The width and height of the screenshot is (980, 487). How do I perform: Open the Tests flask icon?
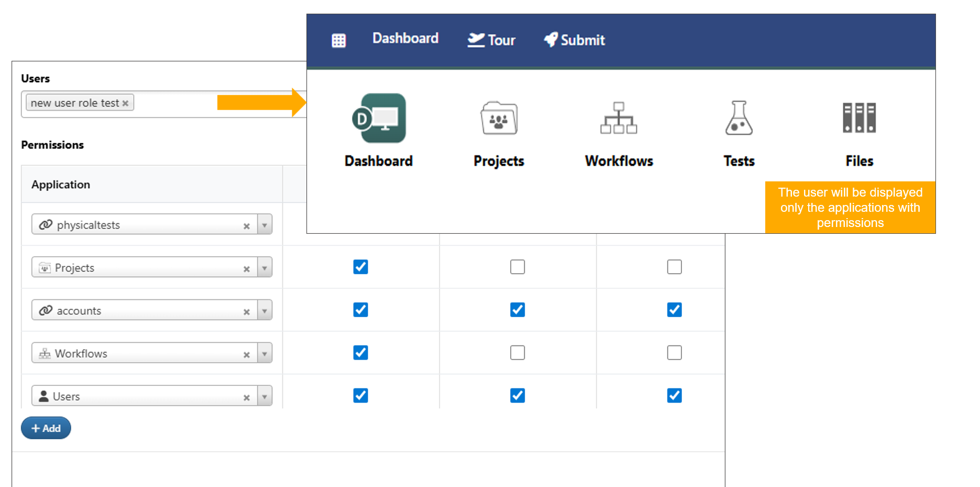[x=739, y=118]
